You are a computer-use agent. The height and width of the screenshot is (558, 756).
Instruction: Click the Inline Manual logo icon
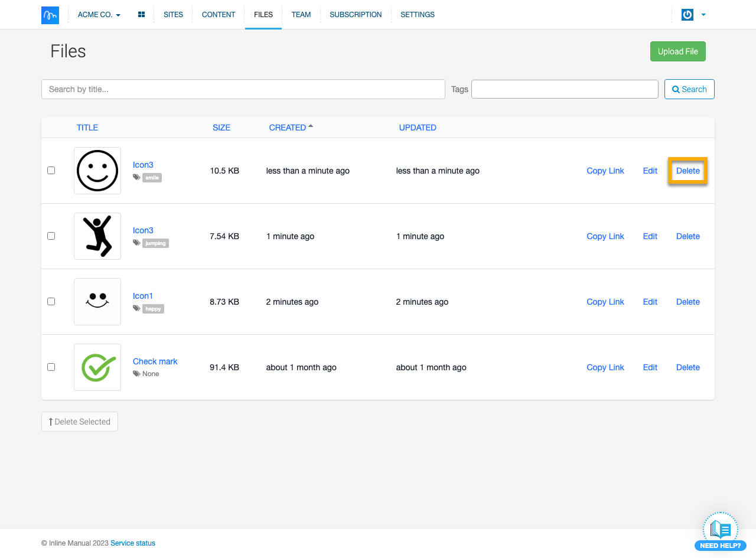click(50, 15)
